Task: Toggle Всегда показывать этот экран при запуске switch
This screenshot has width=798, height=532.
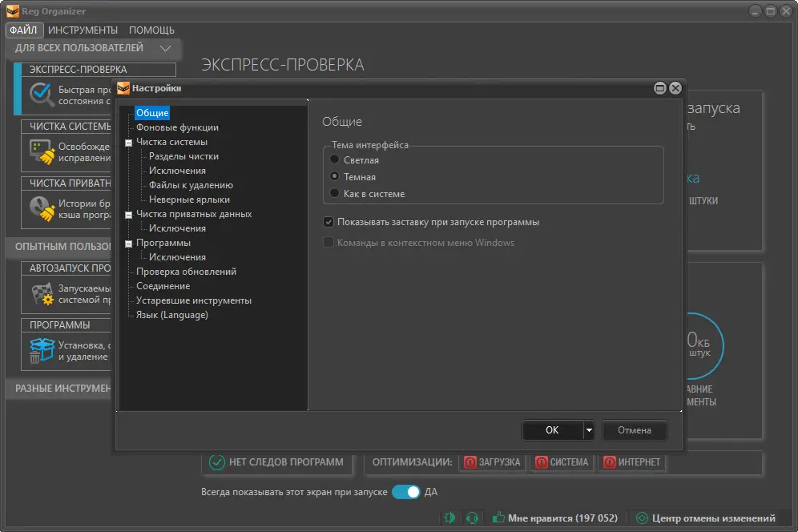Action: pos(406,492)
